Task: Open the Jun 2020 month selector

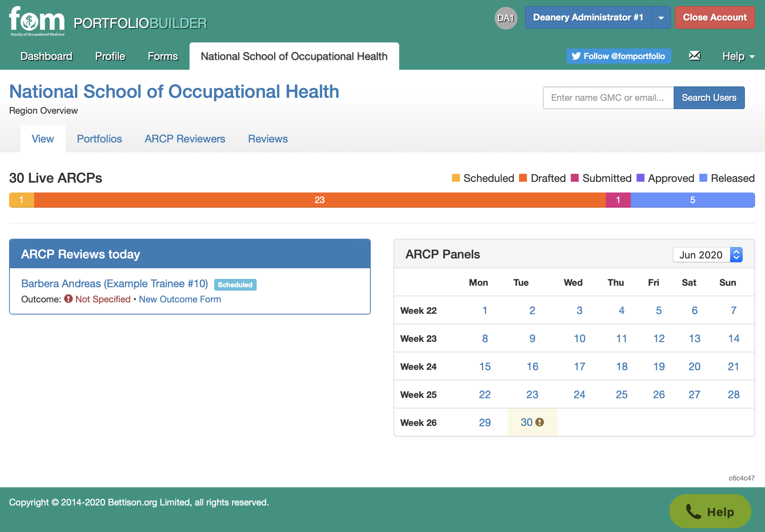Action: (x=707, y=255)
